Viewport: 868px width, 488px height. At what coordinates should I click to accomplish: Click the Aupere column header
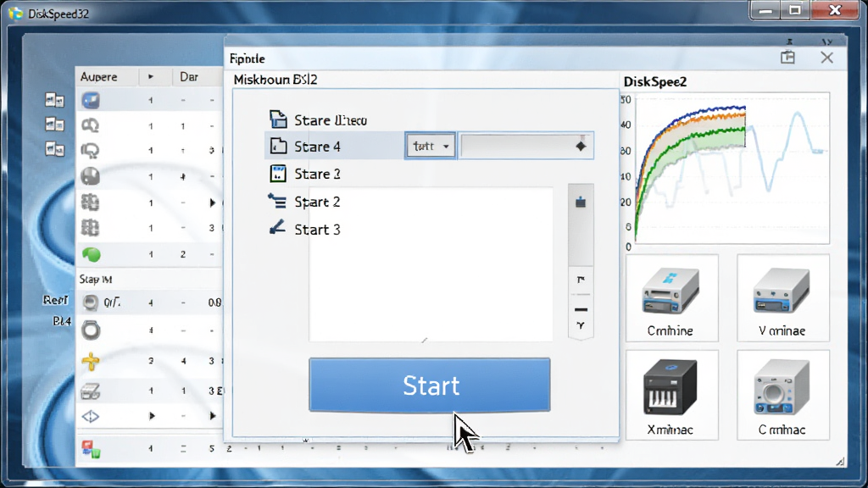tap(98, 77)
